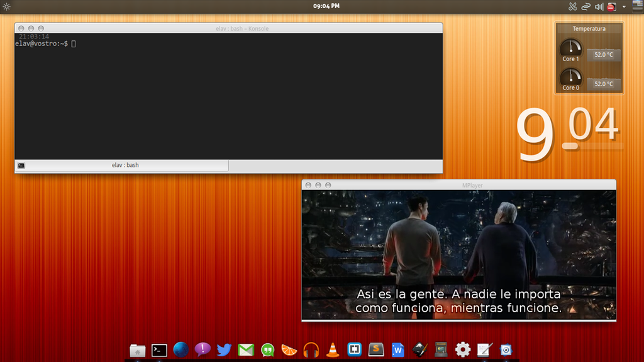644x362 pixels.
Task: Launch the Twitter bird client
Action: pos(225,349)
